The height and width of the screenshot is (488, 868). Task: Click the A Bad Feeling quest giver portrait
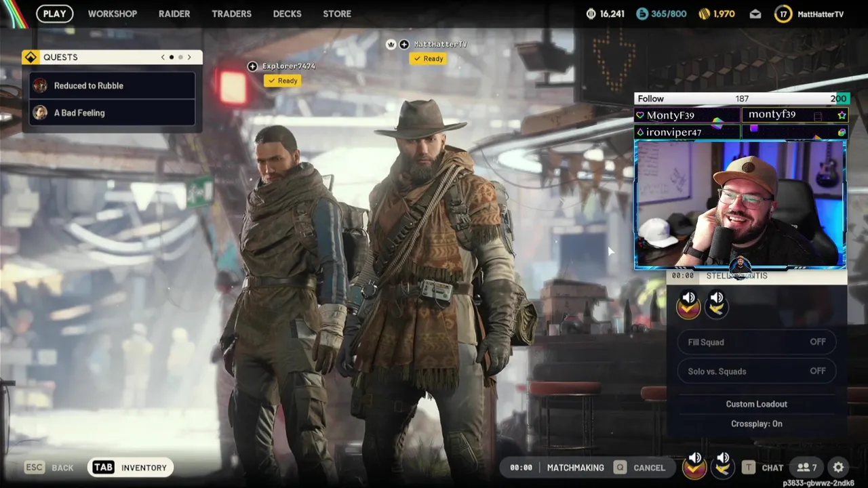click(x=41, y=113)
